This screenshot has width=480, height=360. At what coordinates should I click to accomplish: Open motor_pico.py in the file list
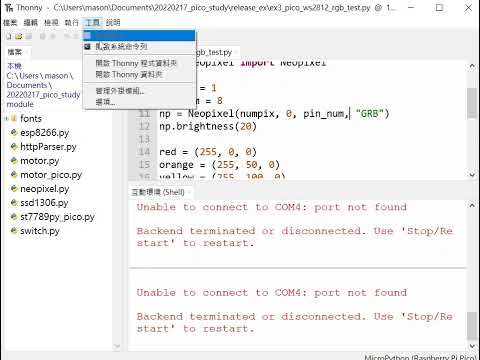pos(51,175)
